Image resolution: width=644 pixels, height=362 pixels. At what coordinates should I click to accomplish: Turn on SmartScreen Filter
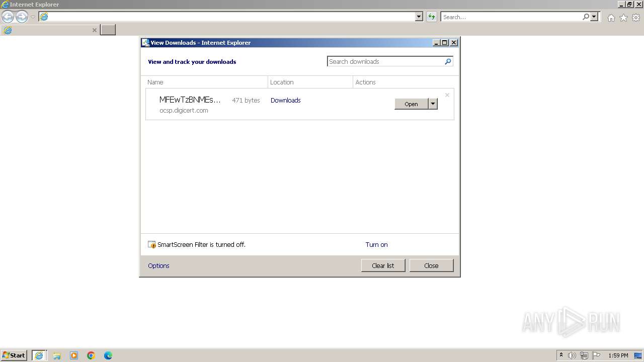[376, 244]
